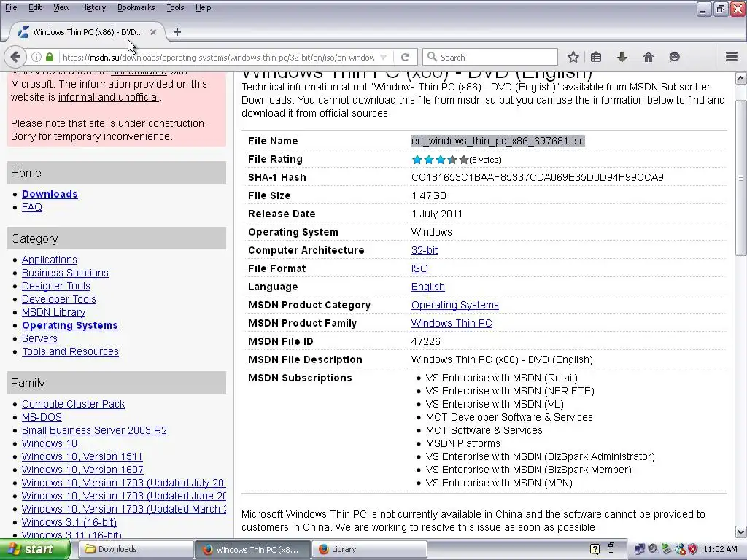
Task: Open the Windows 10 family link
Action: click(x=50, y=443)
